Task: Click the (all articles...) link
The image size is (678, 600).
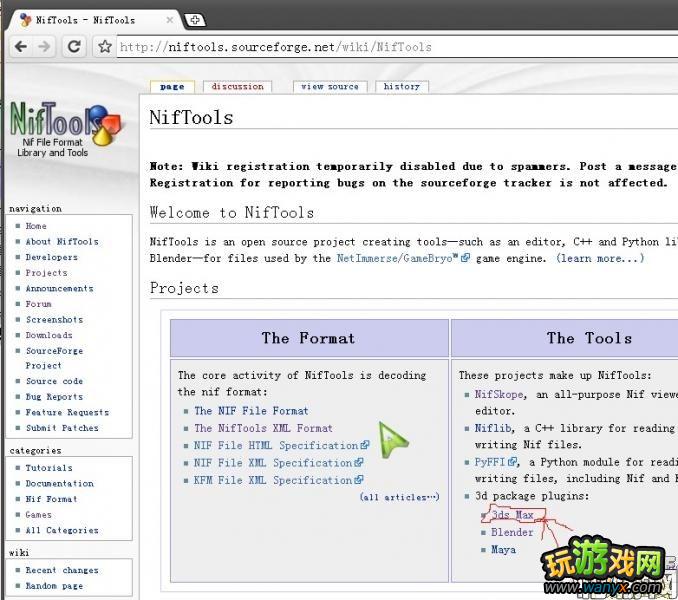Action: (x=400, y=497)
